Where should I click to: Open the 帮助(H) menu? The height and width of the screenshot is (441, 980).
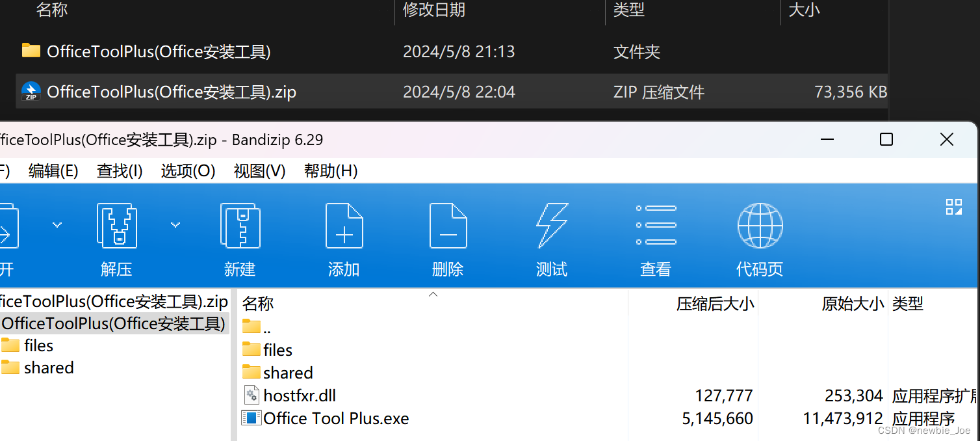click(x=331, y=171)
